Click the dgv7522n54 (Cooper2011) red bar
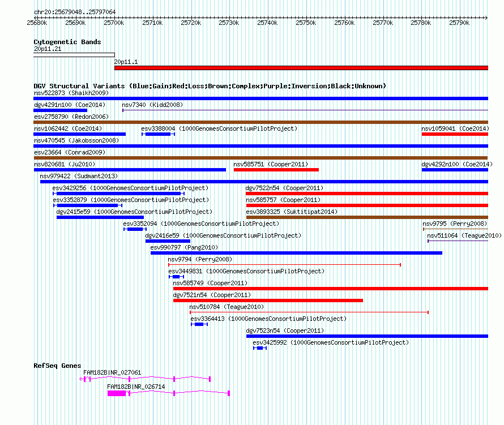Image resolution: width=504 pixels, height=425 pixels. [x=367, y=194]
